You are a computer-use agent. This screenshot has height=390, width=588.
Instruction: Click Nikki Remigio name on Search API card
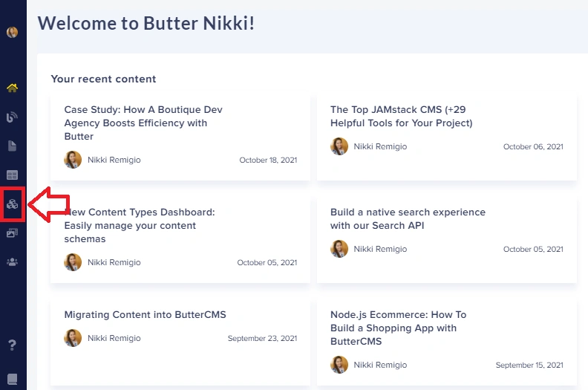(380, 249)
